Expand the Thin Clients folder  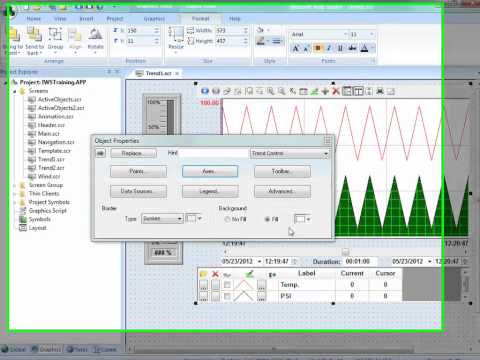15,194
